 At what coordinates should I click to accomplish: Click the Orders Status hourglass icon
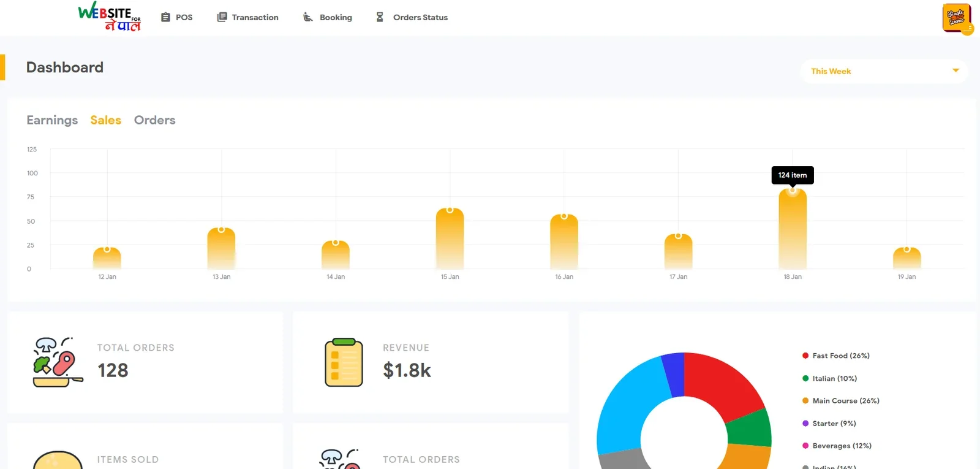pyautogui.click(x=380, y=17)
